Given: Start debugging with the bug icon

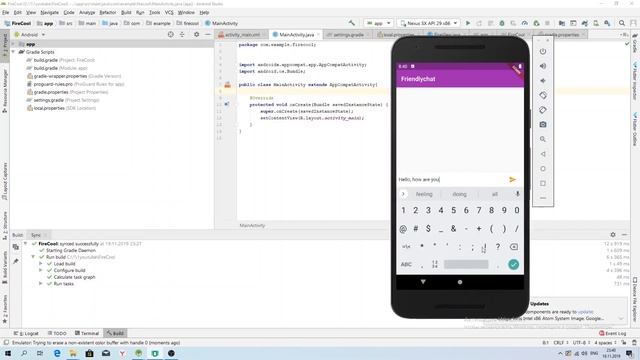Looking at the screenshot, I should (x=502, y=23).
